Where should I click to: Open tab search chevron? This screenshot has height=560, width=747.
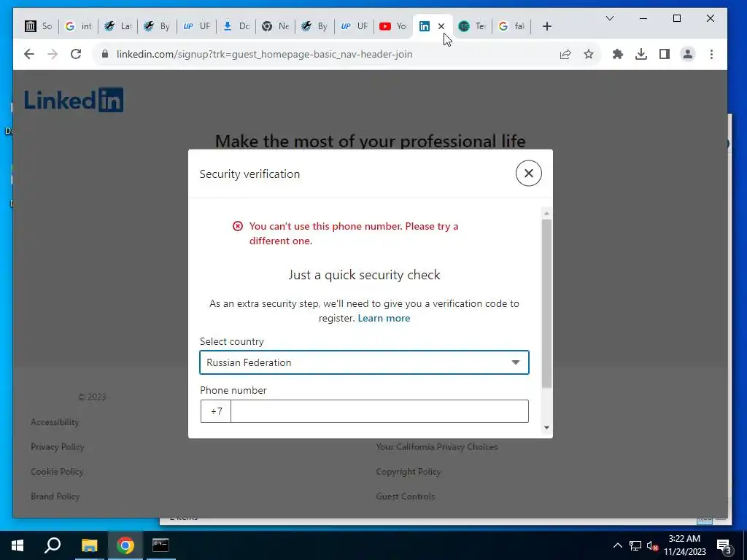click(x=610, y=18)
